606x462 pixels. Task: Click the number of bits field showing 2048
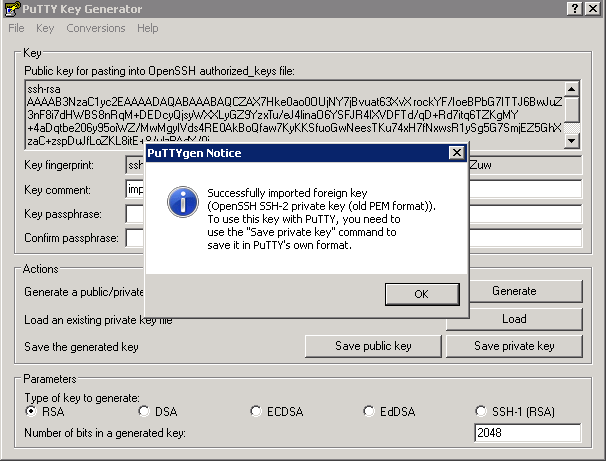point(528,433)
